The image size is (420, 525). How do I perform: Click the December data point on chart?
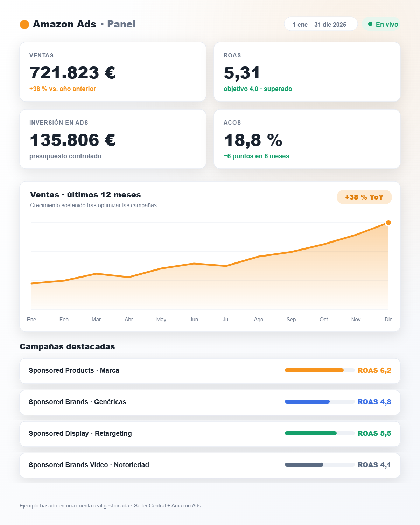click(388, 223)
